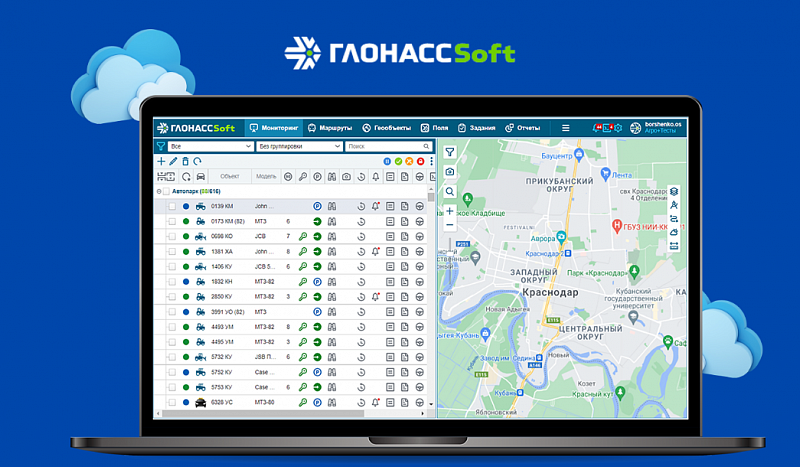
Task: Select the compass measuring tool on map
Action: click(x=674, y=205)
